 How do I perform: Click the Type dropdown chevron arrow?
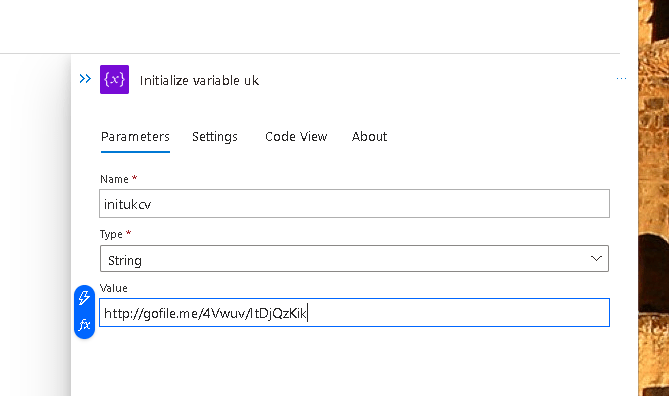[x=596, y=259]
